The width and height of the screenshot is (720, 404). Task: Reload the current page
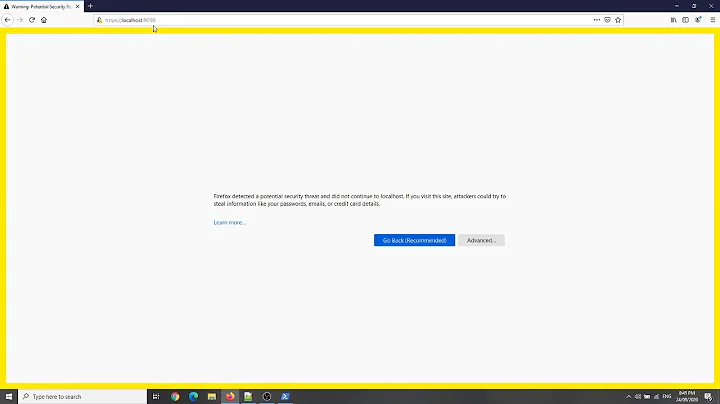(x=32, y=20)
